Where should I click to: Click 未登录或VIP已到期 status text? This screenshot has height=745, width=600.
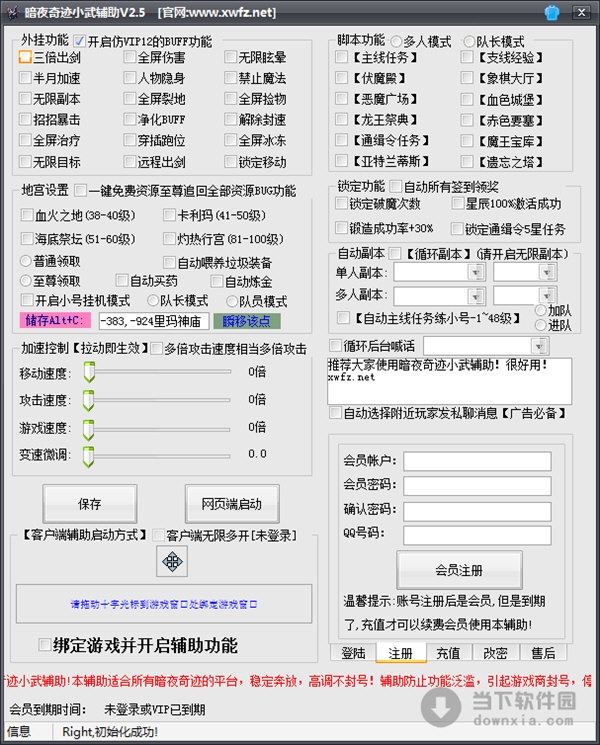pos(155,709)
